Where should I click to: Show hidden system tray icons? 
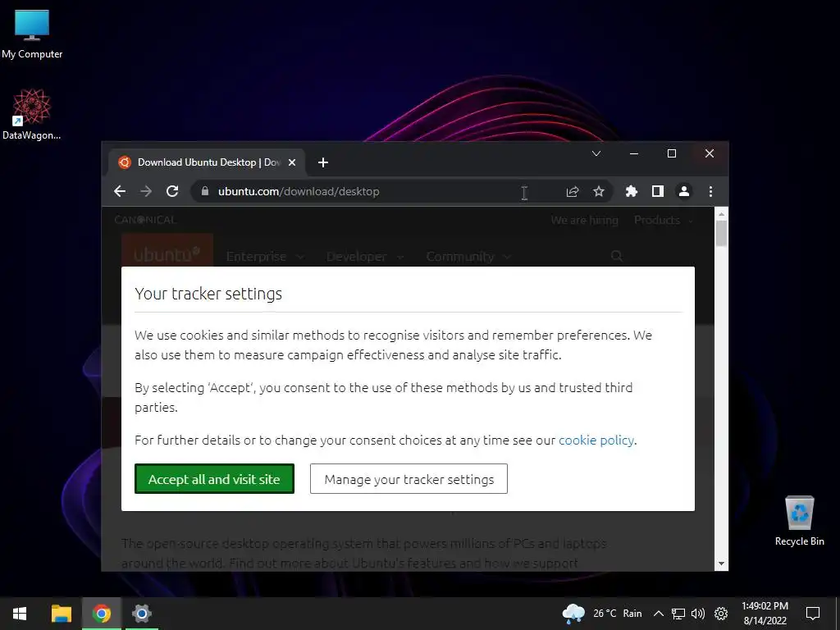[659, 614]
